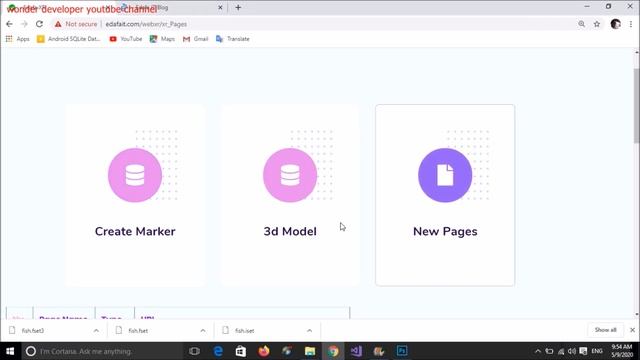The image size is (640, 360).
Task: Click Show all downloads
Action: coord(605,330)
